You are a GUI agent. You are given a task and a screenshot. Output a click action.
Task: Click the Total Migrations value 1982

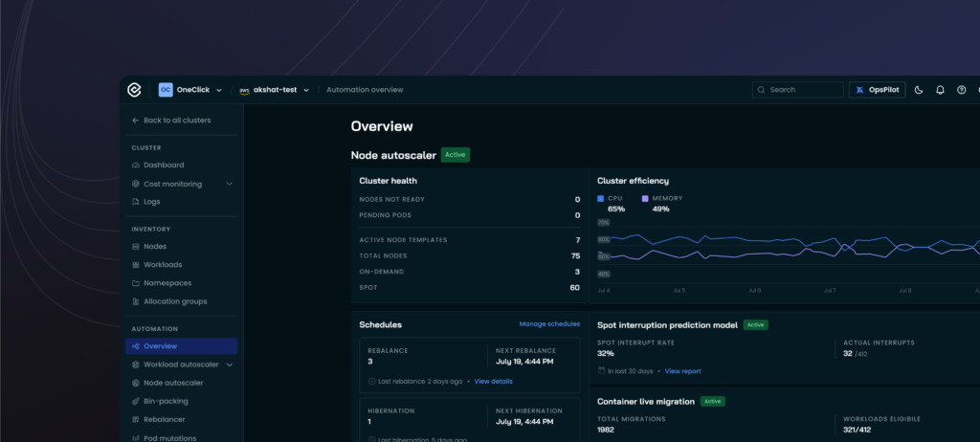pyautogui.click(x=606, y=430)
